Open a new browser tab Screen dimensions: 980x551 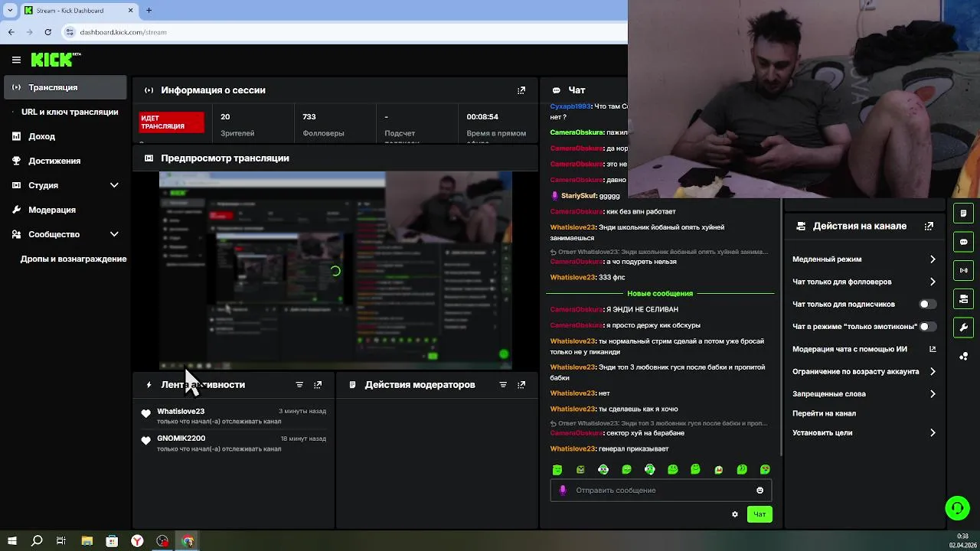click(x=149, y=11)
